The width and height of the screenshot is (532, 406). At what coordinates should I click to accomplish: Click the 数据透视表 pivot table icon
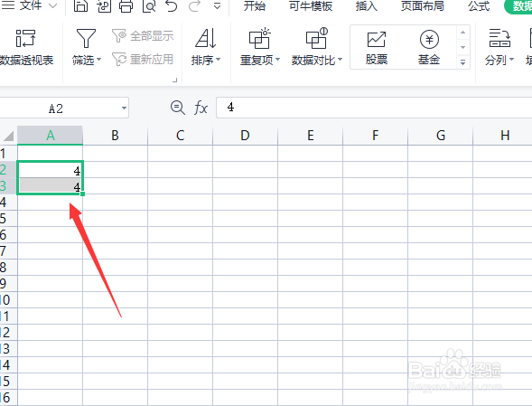pos(26,38)
